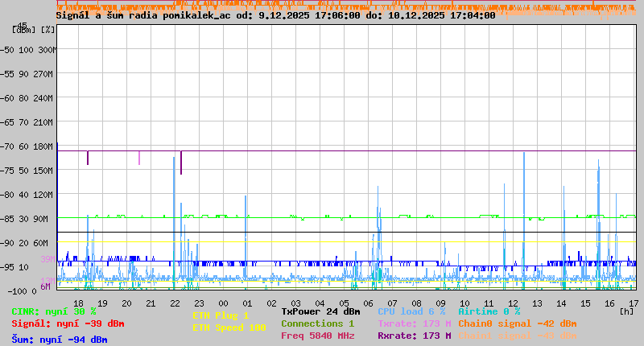Screen dimensions: 644x346
Task: Click the [h] unit label on time axis
Action: [x=626, y=311]
